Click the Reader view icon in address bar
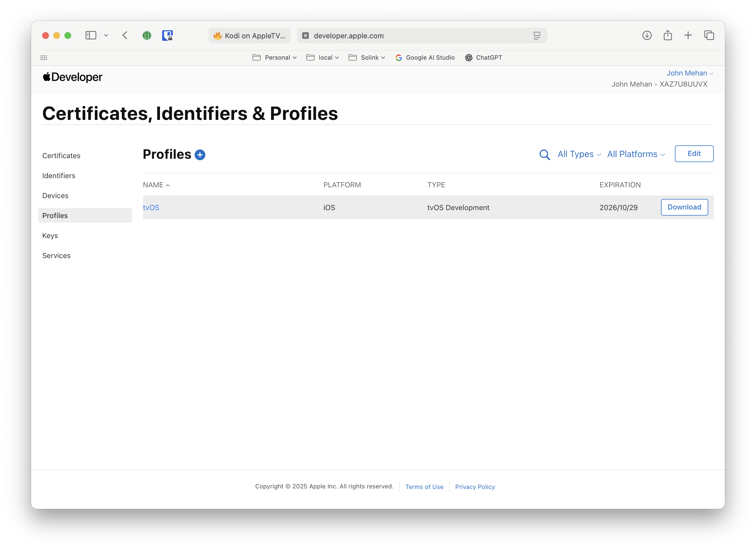756x550 pixels. (x=537, y=36)
